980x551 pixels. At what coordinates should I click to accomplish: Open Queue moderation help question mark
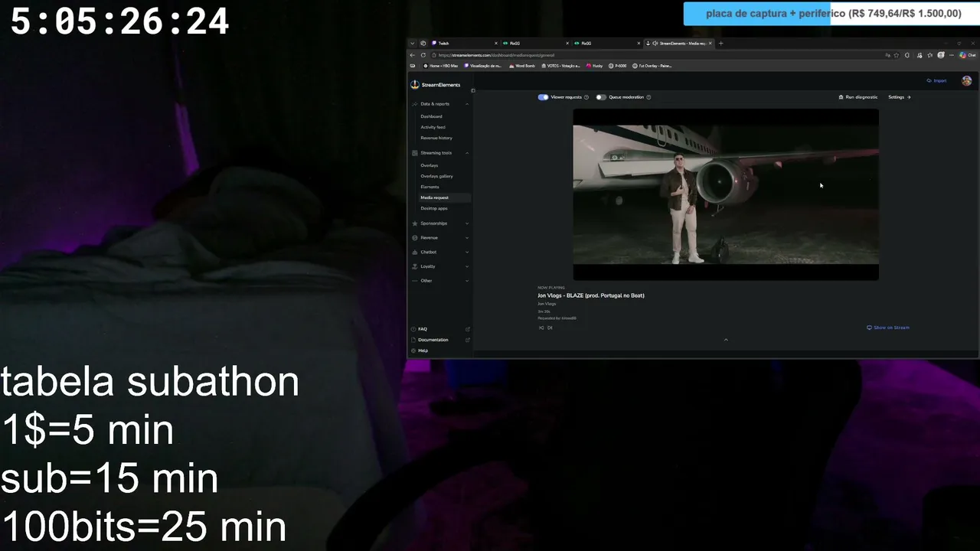pyautogui.click(x=648, y=97)
